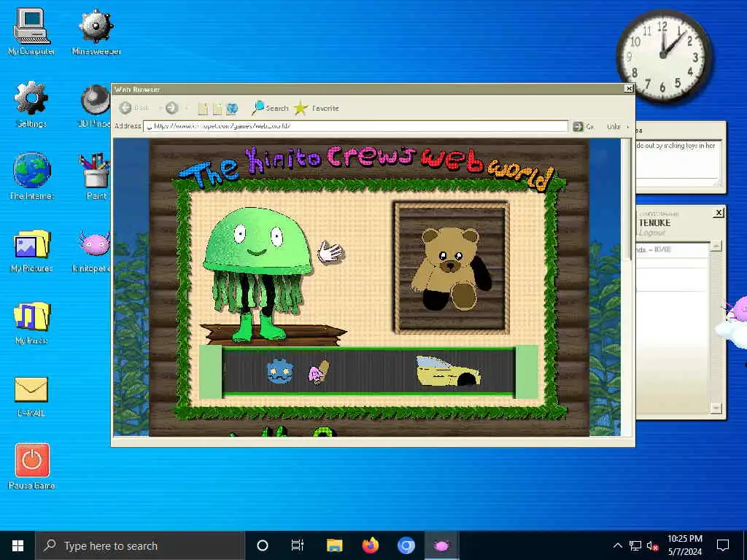The image size is (747, 560).
Task: Expand the Links chevron in browser
Action: point(627,127)
